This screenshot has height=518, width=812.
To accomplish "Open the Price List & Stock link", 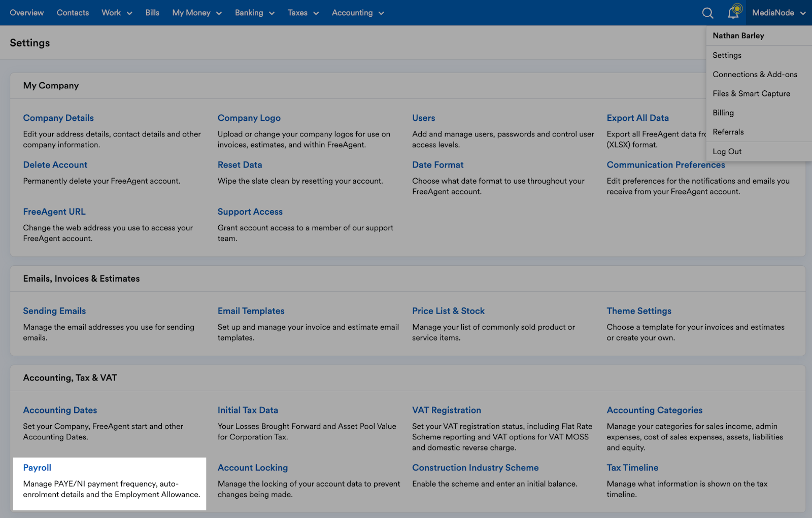I will 448,311.
